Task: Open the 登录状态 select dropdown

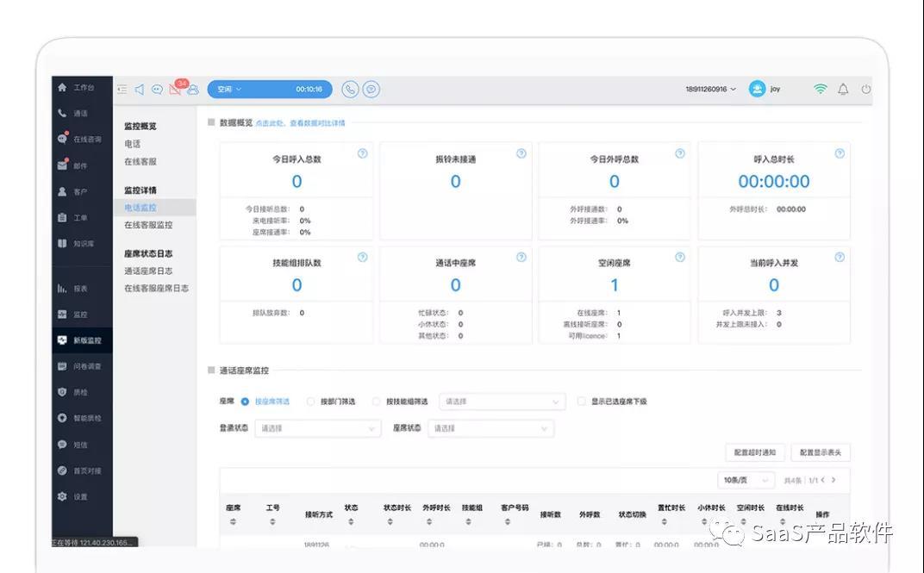Action: tap(317, 429)
